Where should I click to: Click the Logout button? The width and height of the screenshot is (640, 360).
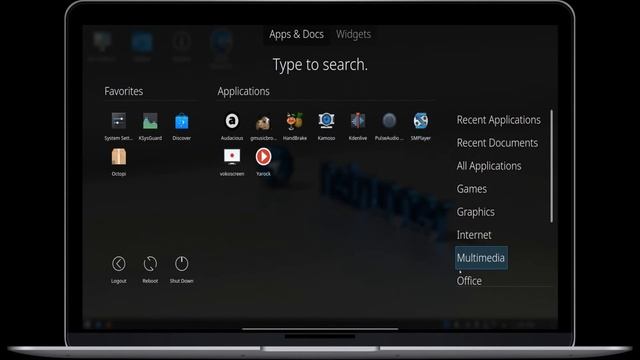pyautogui.click(x=119, y=269)
